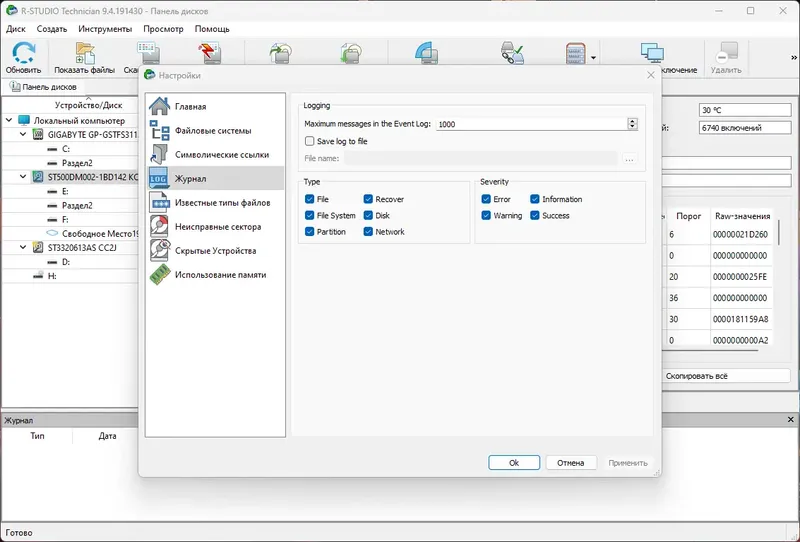Open the dropdown arrow beside the RAID icon
Viewport: 800px width, 542px height.
(x=593, y=58)
